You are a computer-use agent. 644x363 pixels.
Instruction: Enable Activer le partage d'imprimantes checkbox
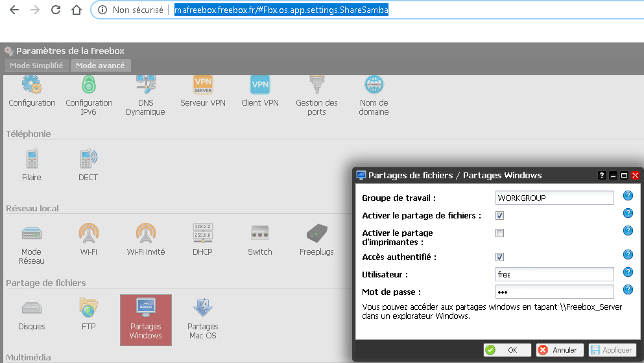click(499, 233)
